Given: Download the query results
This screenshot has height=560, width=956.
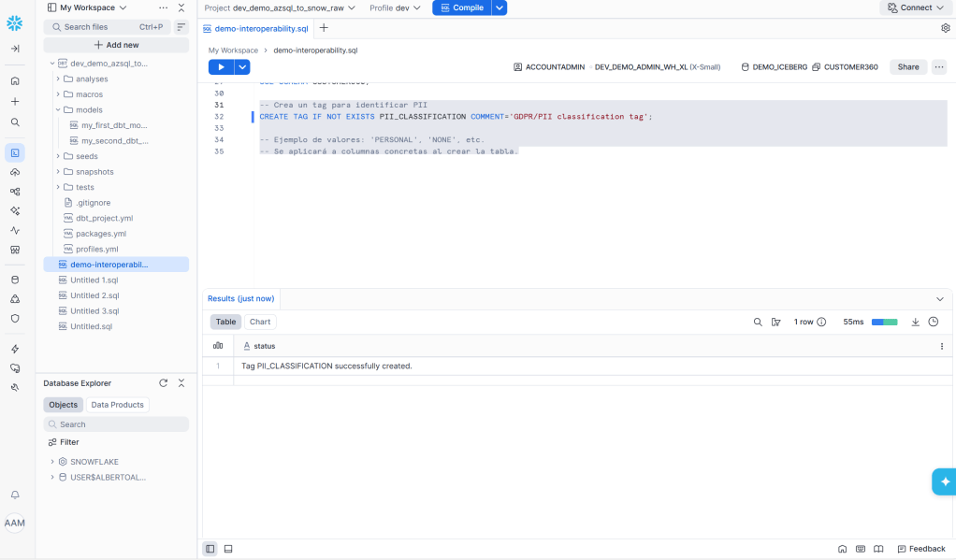Looking at the screenshot, I should point(916,322).
